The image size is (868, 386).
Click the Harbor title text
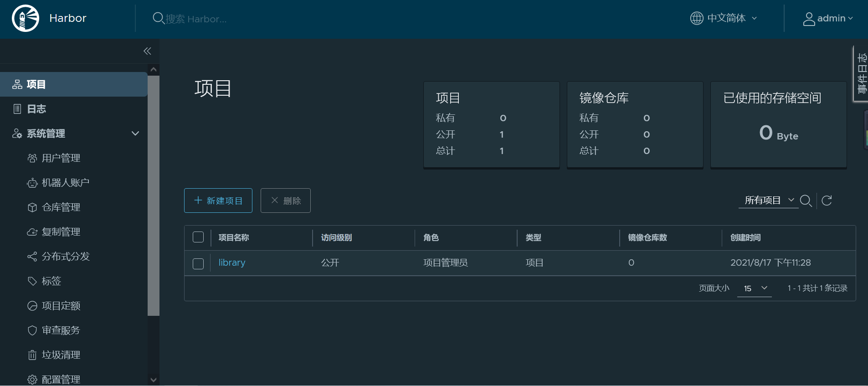(x=68, y=18)
